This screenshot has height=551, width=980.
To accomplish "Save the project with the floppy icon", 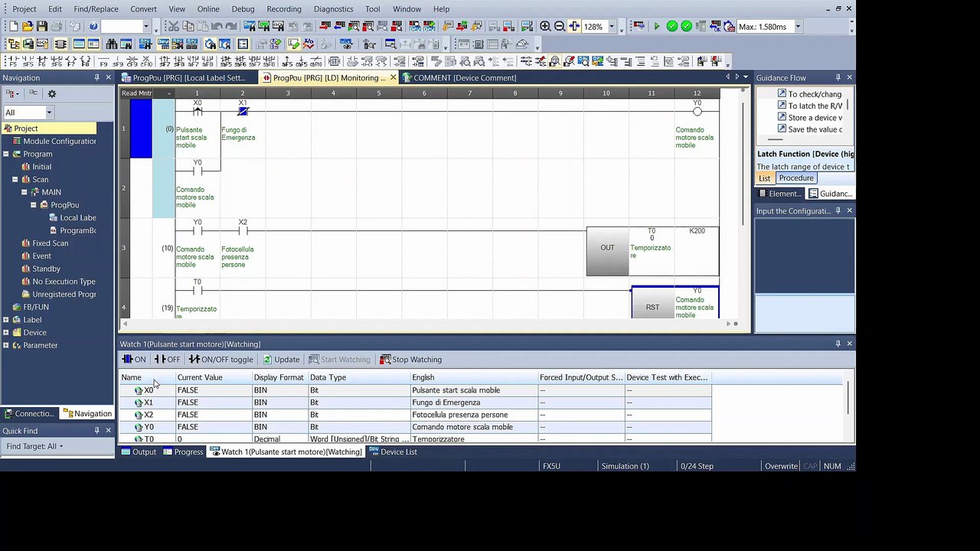I will 42,26.
